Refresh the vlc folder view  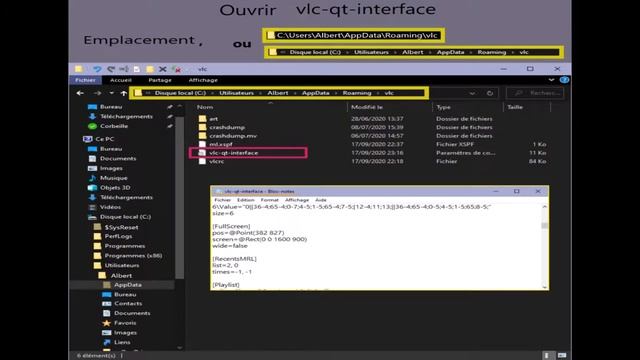pyautogui.click(x=490, y=93)
